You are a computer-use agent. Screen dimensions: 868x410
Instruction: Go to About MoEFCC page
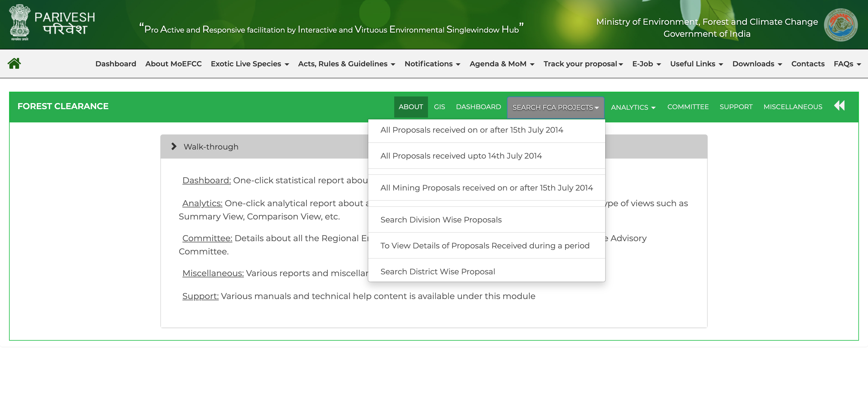(x=173, y=64)
